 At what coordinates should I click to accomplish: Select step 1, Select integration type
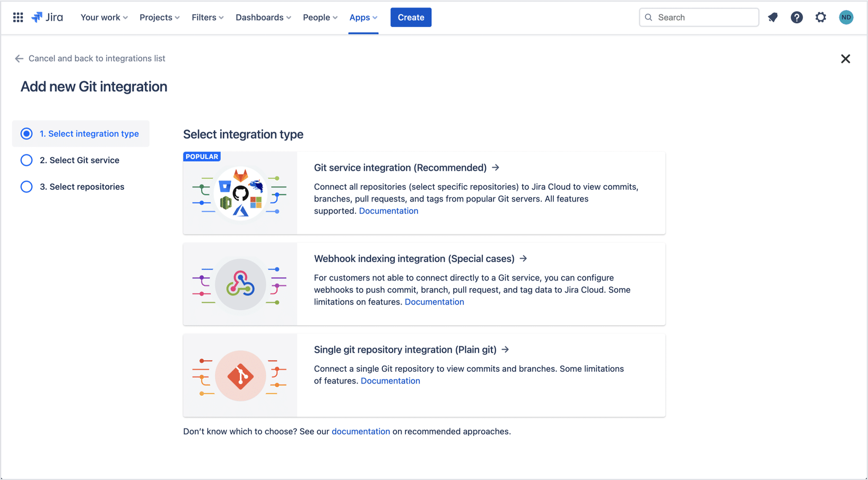80,133
